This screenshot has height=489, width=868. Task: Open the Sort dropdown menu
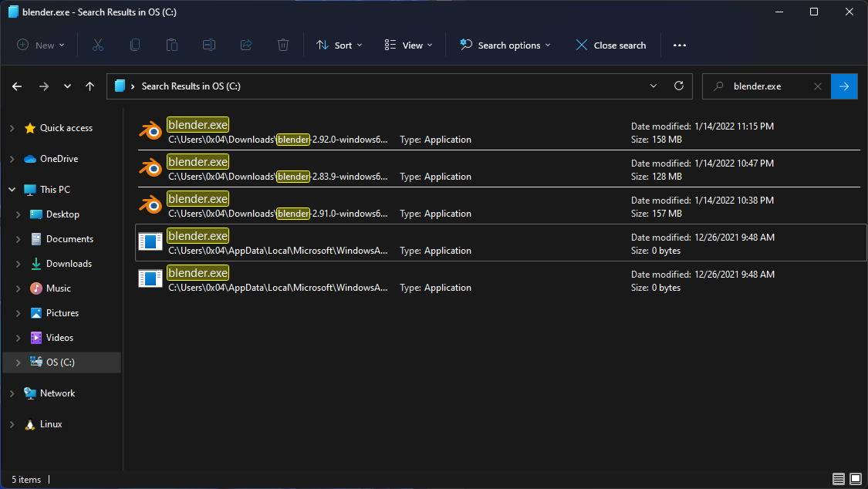coord(339,46)
